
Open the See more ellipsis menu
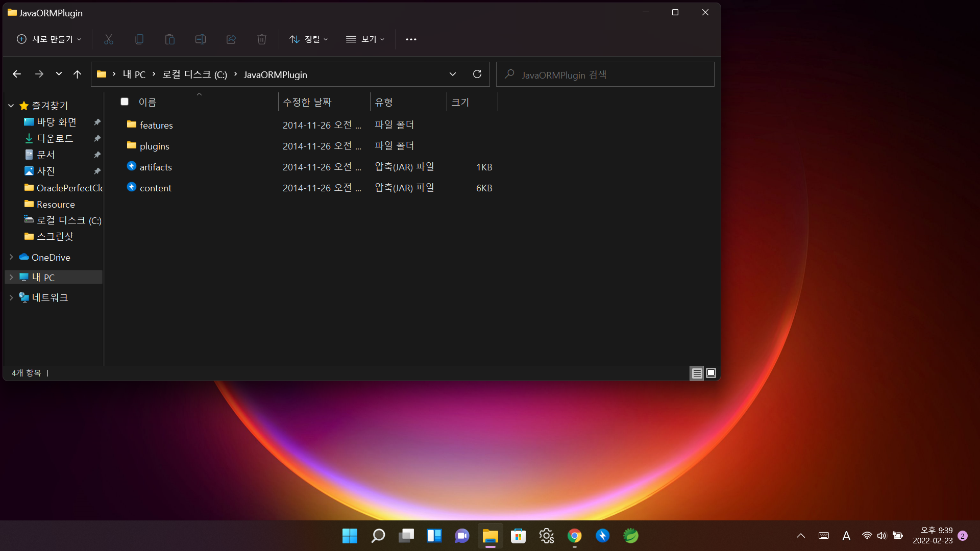(x=411, y=39)
